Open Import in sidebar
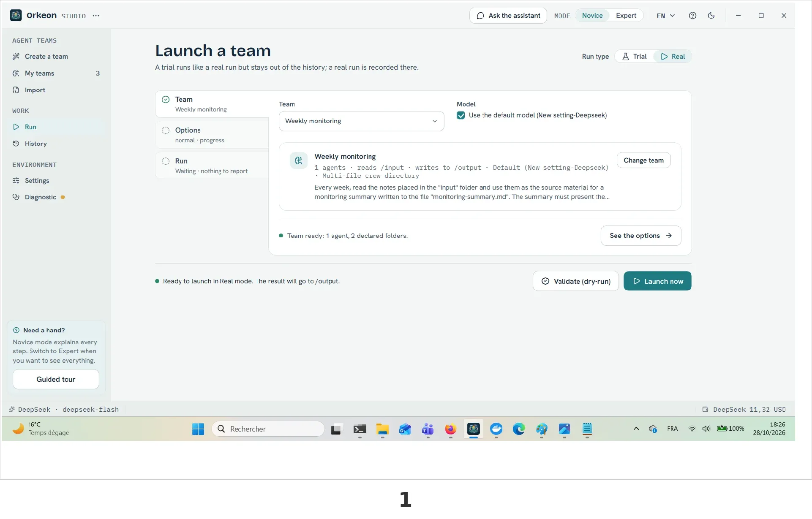 [56, 90]
